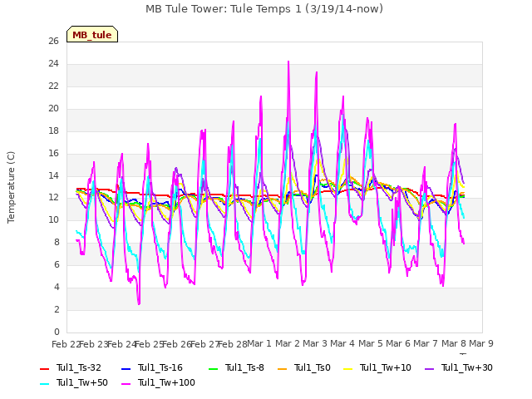Click the Mar 4 x-axis date label
Viewport: 532px width, 399px height.
(342, 343)
